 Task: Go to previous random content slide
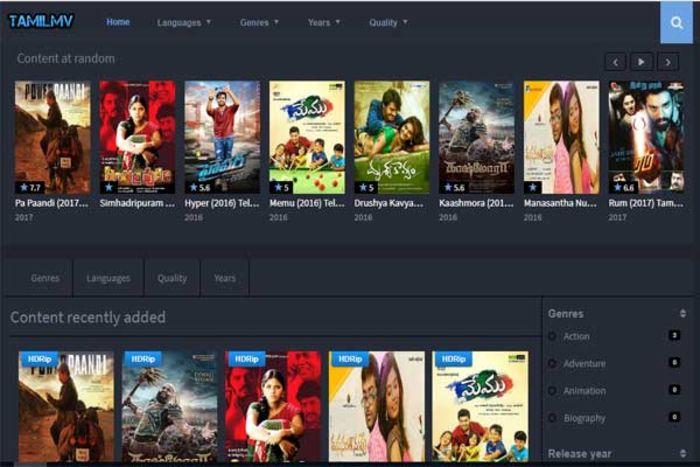[x=616, y=62]
